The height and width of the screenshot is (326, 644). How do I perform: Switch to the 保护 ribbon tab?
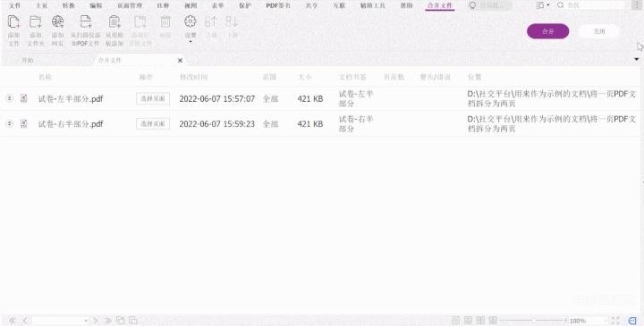point(245,5)
